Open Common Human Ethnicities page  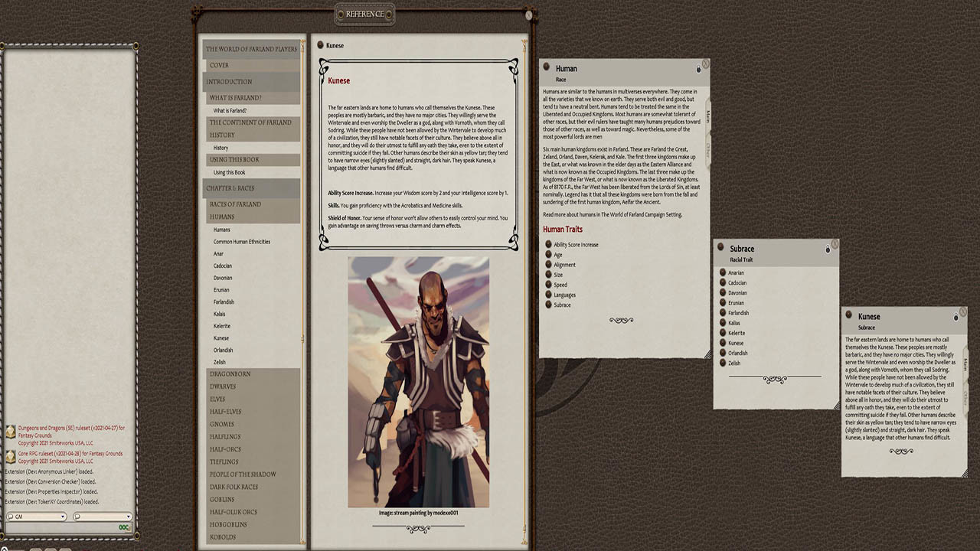pyautogui.click(x=241, y=242)
